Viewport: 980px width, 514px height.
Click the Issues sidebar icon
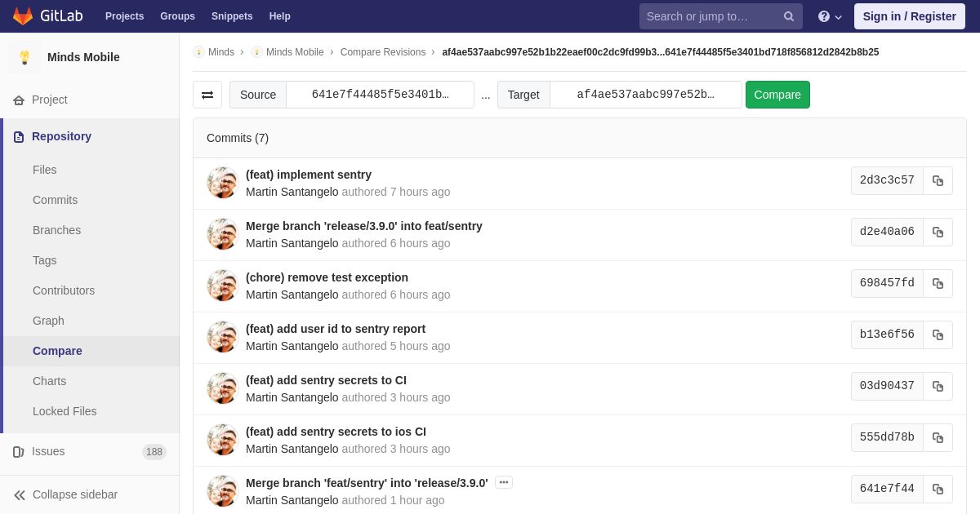coord(19,452)
